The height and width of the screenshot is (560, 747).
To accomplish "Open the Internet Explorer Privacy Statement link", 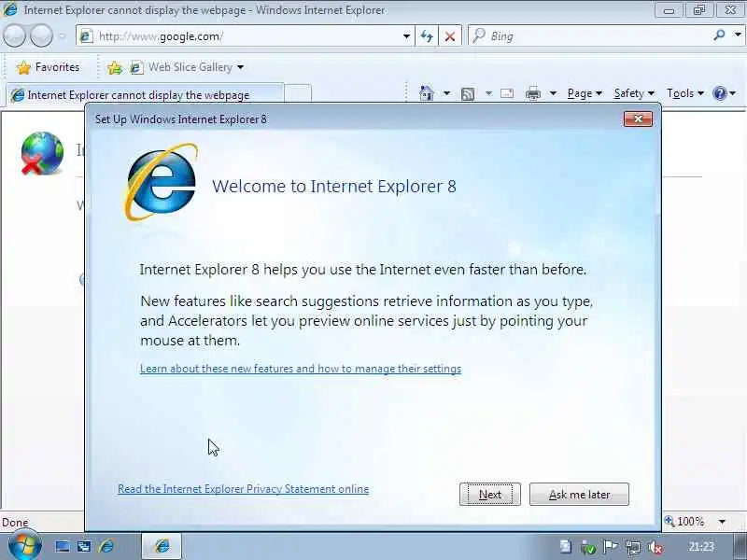I will (244, 489).
